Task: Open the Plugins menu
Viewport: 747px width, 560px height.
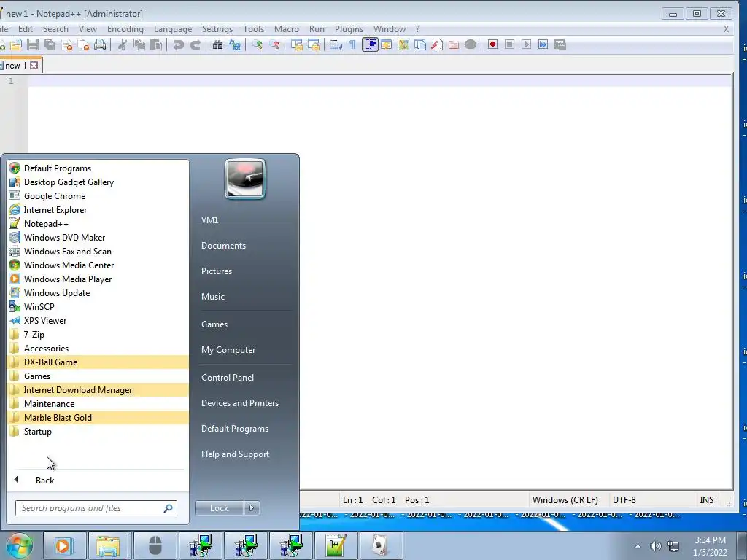Action: [349, 29]
